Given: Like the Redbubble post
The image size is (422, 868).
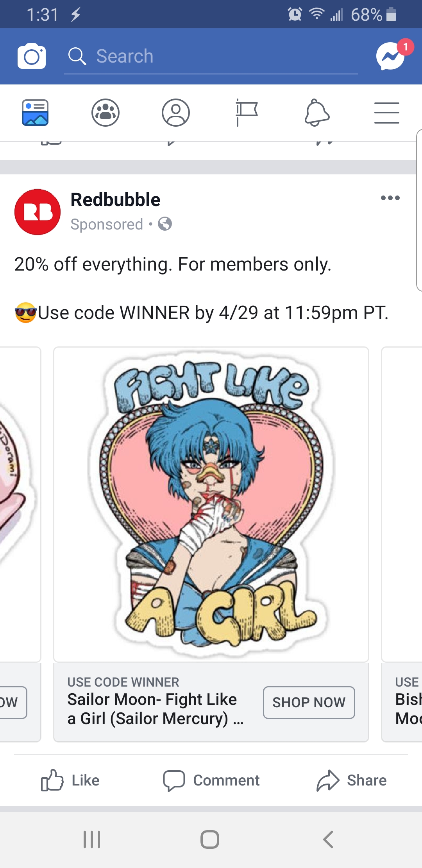Looking at the screenshot, I should click(x=70, y=780).
